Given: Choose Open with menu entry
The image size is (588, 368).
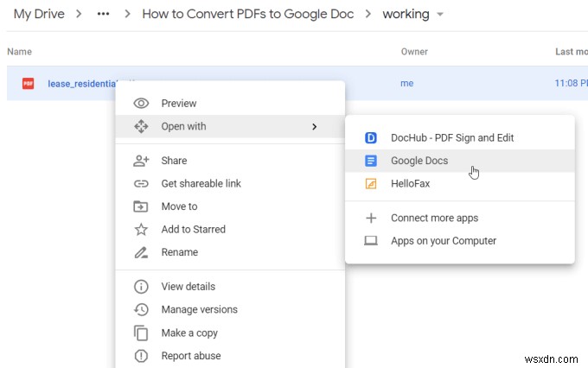Looking at the screenshot, I should click(230, 126).
